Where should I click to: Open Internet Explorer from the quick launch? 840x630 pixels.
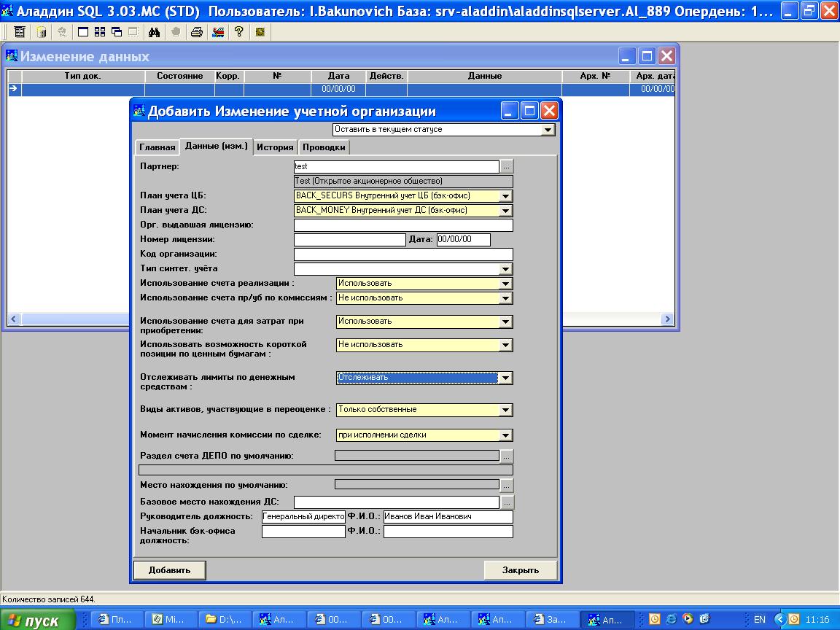coord(671,619)
